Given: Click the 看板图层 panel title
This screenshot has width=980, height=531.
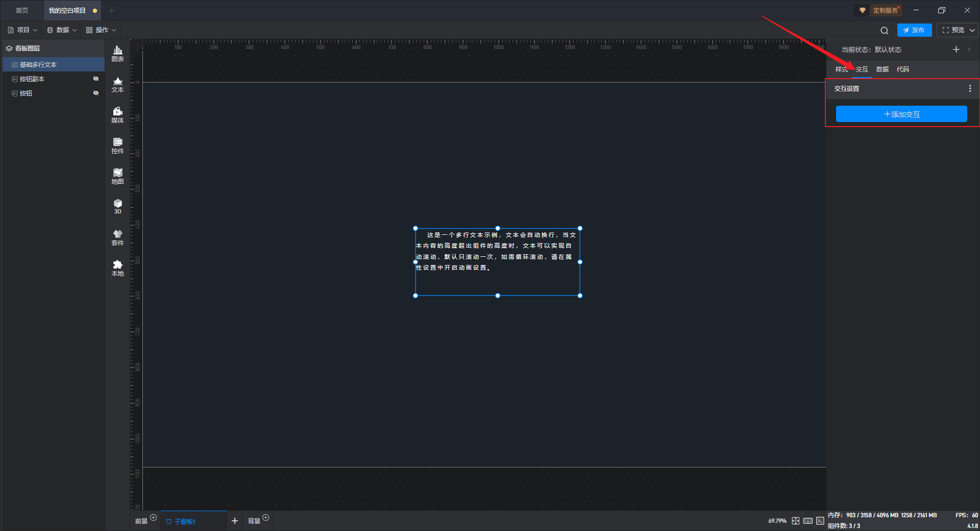Looking at the screenshot, I should 28,49.
